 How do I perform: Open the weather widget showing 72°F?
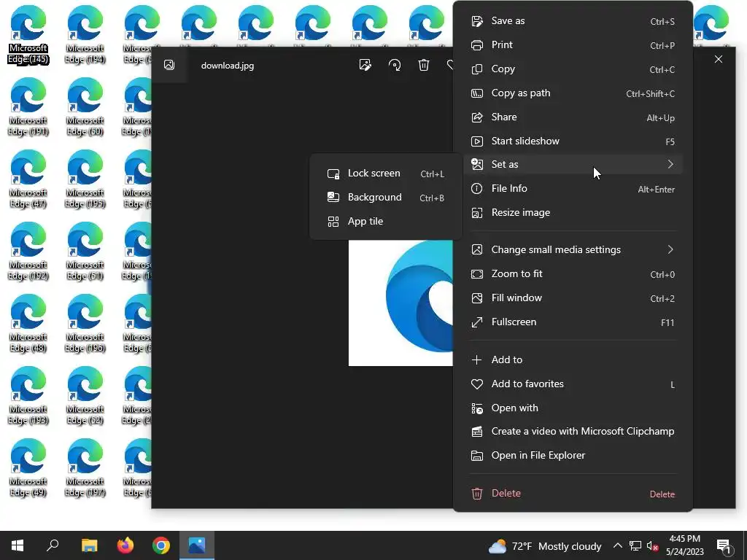[545, 546]
